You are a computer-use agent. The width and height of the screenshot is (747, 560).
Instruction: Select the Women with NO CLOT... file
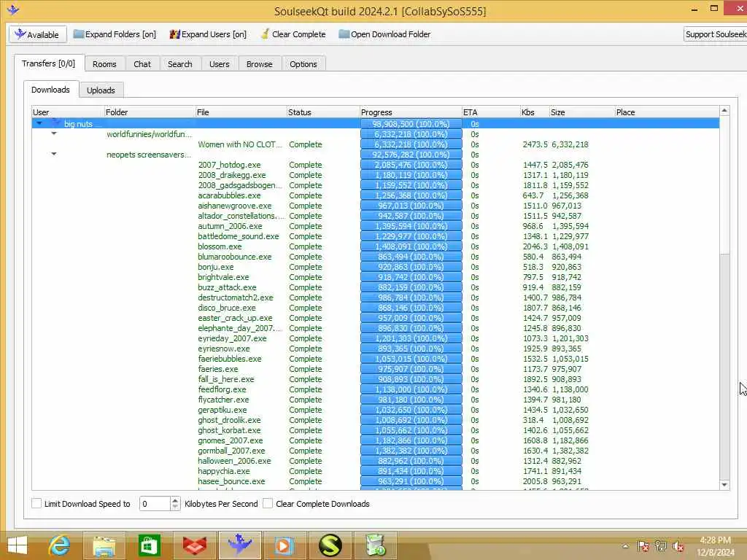pos(239,144)
